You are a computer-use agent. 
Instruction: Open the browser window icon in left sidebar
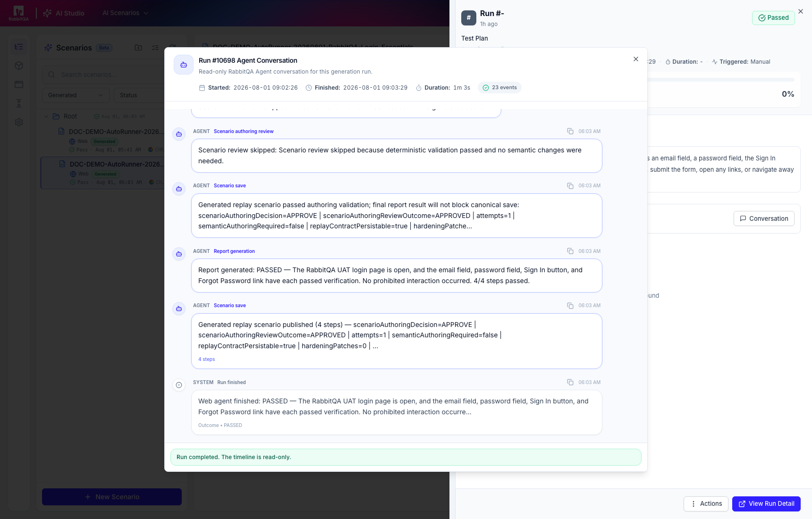point(19,84)
